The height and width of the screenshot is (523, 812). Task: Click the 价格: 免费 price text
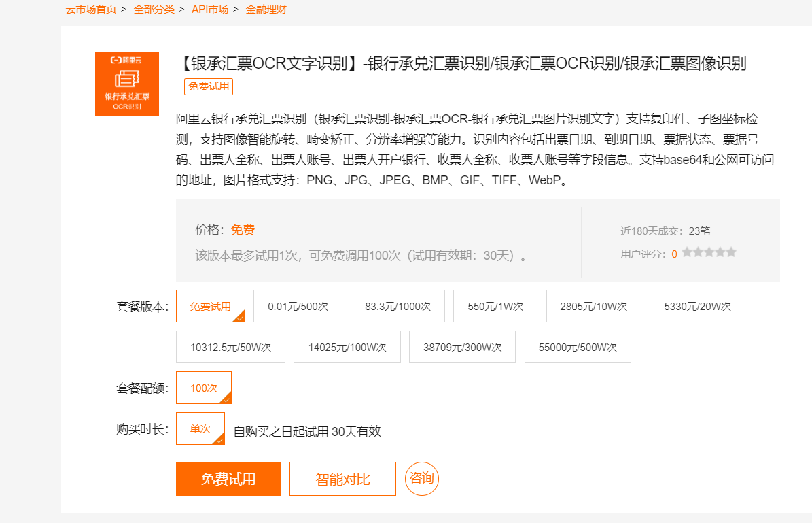click(226, 230)
